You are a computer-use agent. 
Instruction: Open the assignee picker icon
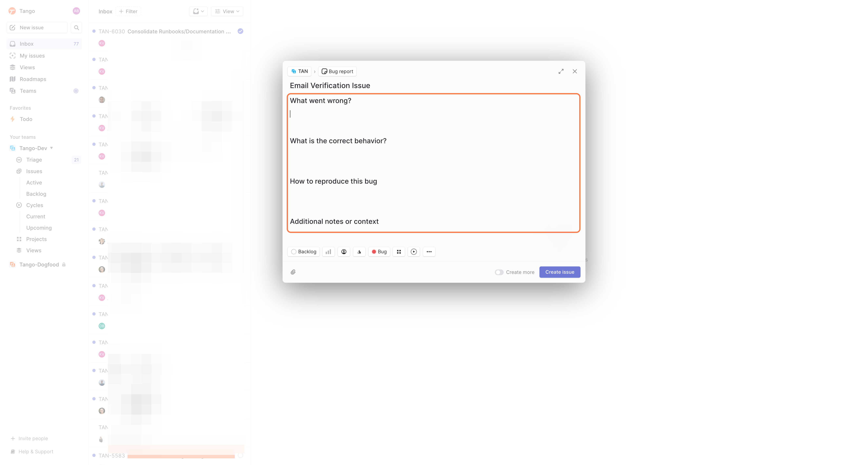pyautogui.click(x=344, y=252)
